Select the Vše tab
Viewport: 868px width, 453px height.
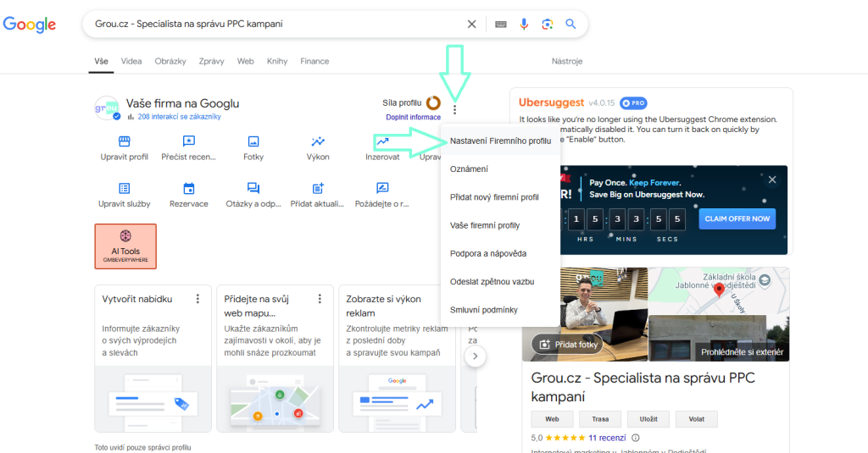tap(102, 62)
